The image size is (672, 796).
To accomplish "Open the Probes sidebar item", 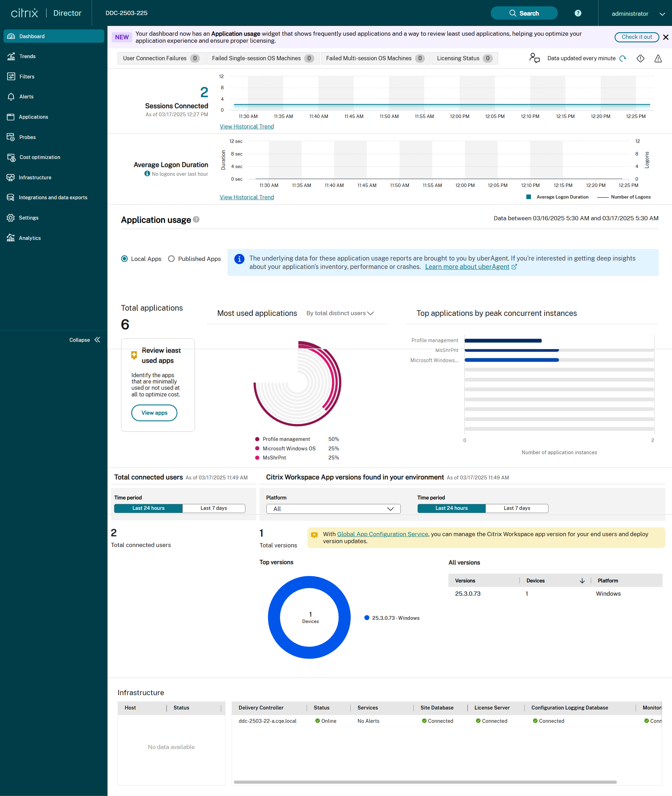I will [27, 137].
